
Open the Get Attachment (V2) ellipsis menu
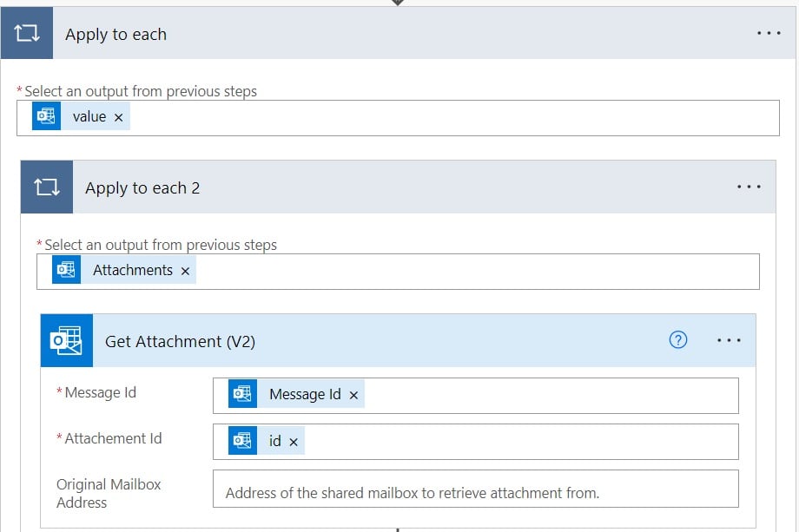pos(729,340)
